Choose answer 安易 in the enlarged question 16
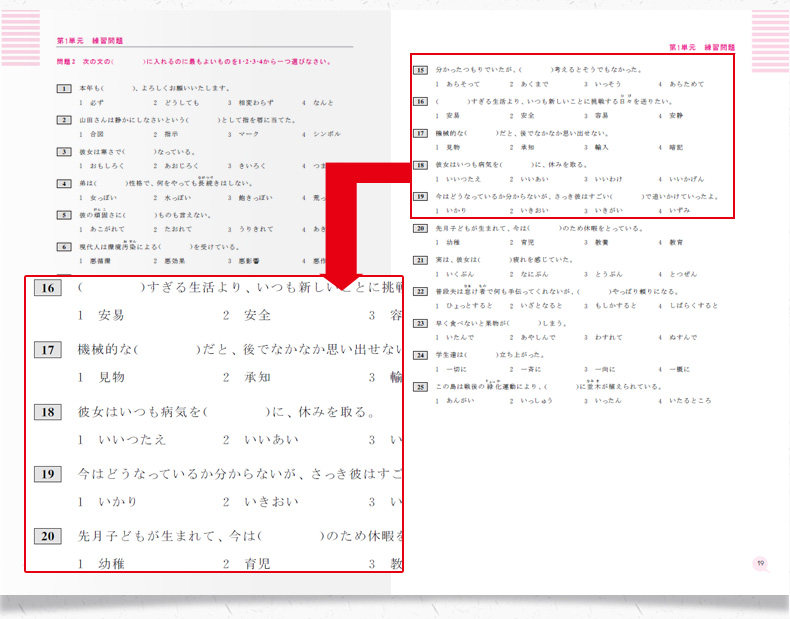The image size is (790, 619). [x=111, y=315]
